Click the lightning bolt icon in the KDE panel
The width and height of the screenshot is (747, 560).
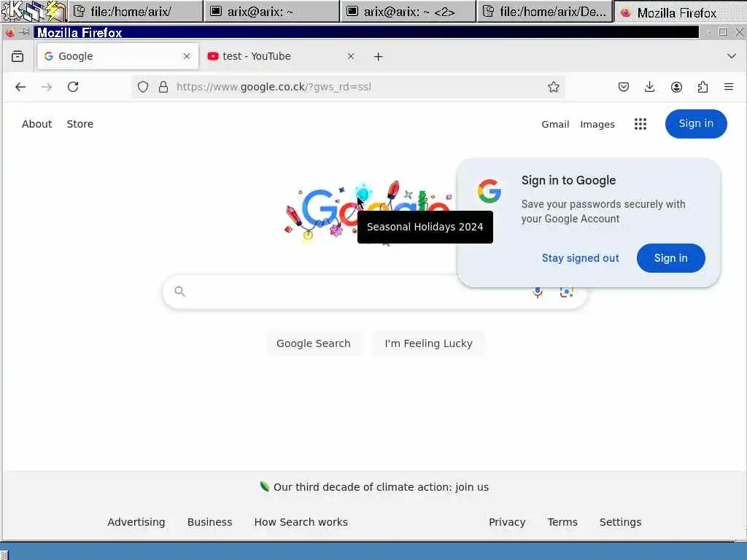[56, 11]
